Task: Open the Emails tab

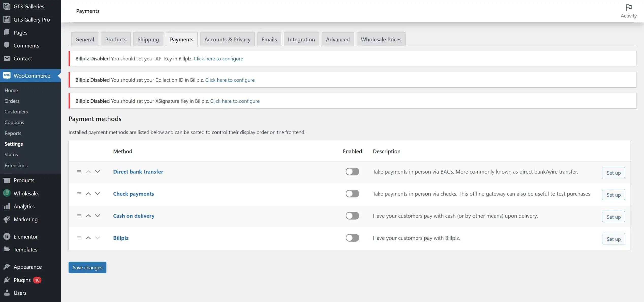Action: pos(269,39)
